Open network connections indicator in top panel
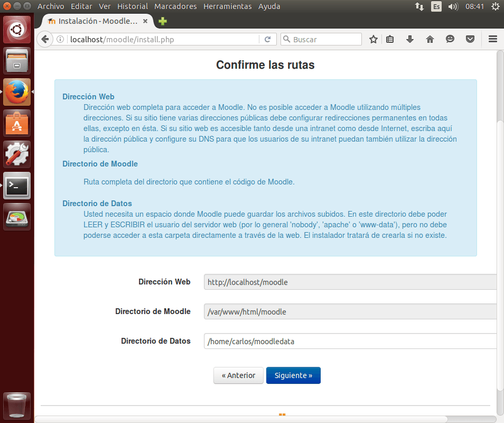The image size is (504, 423). point(419,6)
